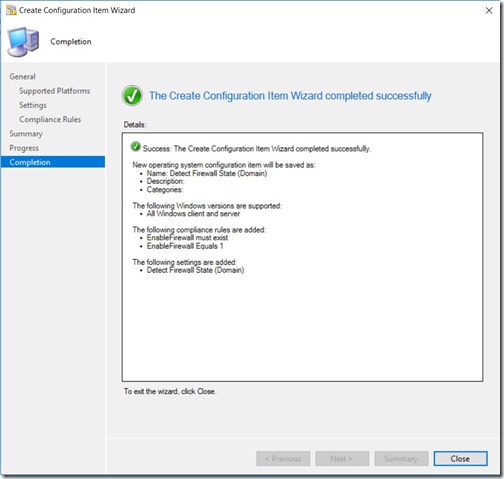Click 'EnableFirewall must exist' rule line
504x479 pixels.
point(187,238)
